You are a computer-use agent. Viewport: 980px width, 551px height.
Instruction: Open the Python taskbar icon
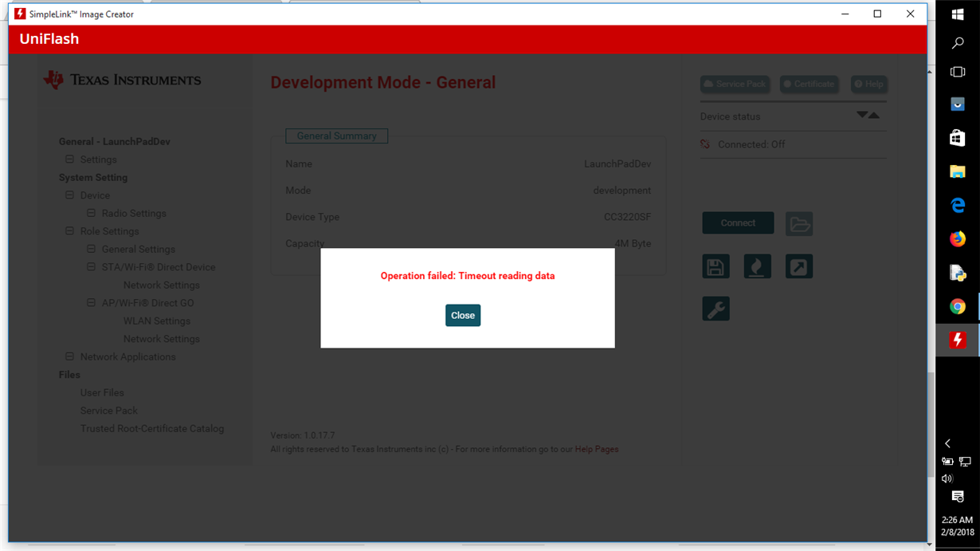[958, 273]
